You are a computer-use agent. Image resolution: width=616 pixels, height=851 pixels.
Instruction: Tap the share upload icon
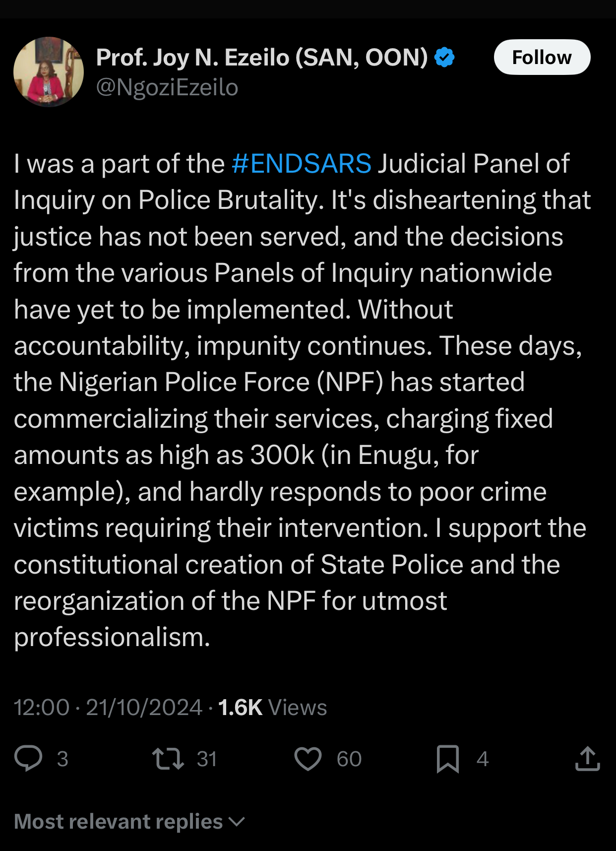588,759
